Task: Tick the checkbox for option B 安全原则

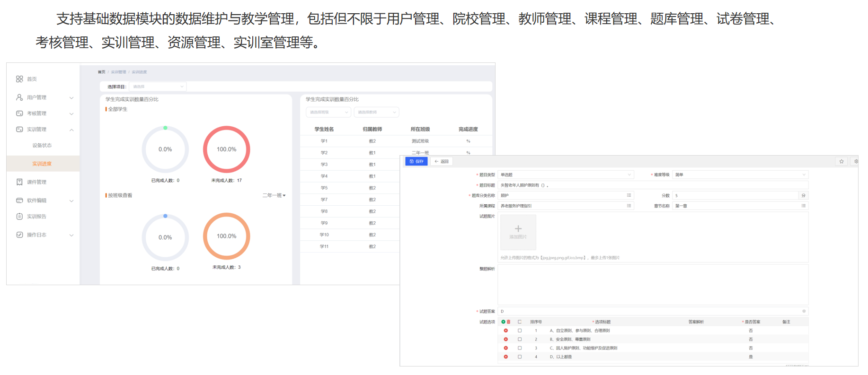Action: 520,340
